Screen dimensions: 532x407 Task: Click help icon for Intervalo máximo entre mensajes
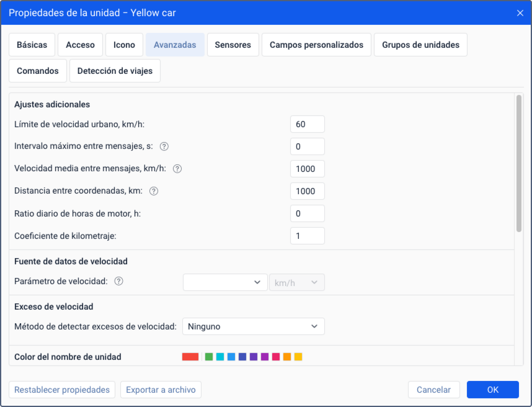[164, 146]
